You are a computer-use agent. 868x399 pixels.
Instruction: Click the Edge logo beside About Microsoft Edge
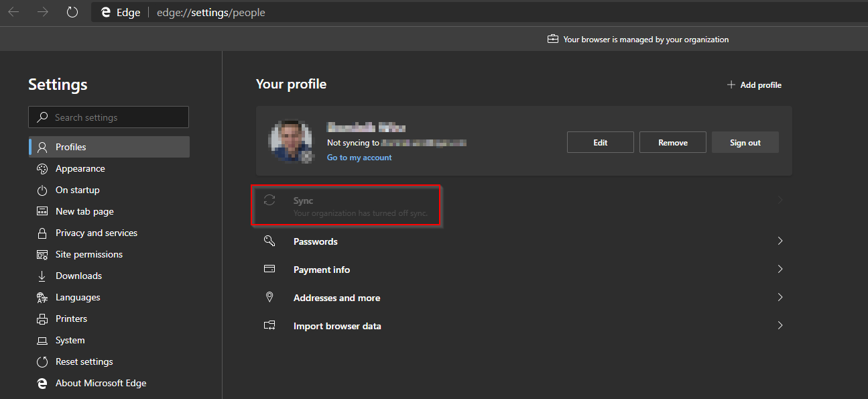[42, 383]
